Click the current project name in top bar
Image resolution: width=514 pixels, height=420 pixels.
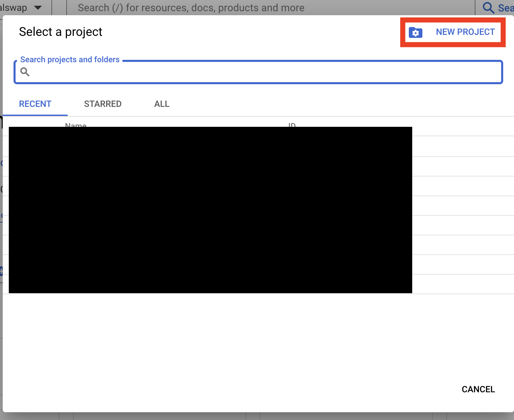point(14,7)
